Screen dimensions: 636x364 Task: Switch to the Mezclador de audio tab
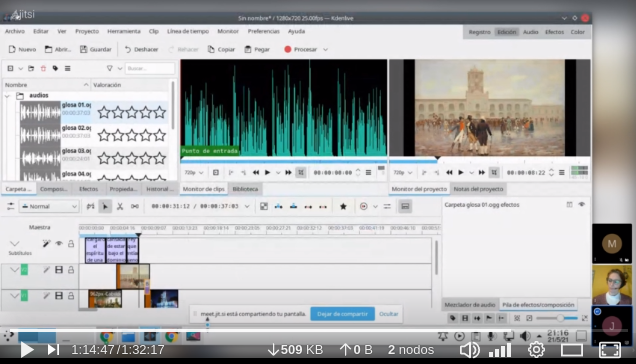point(470,305)
